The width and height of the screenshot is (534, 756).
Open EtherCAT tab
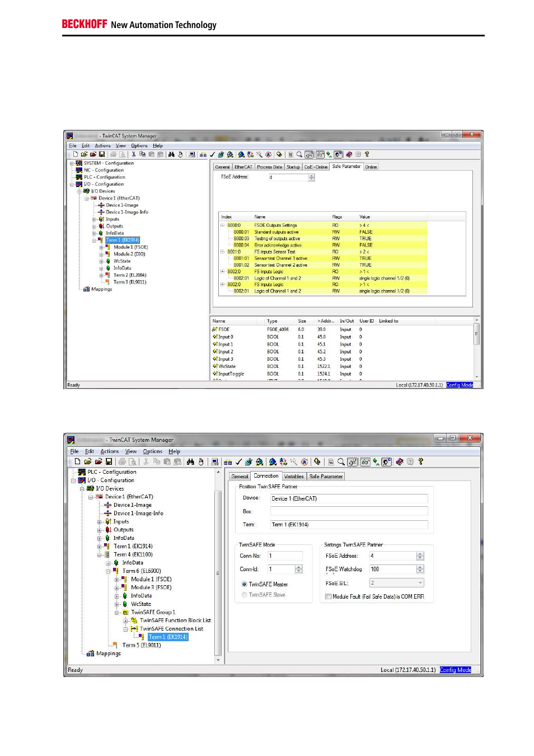(x=243, y=167)
